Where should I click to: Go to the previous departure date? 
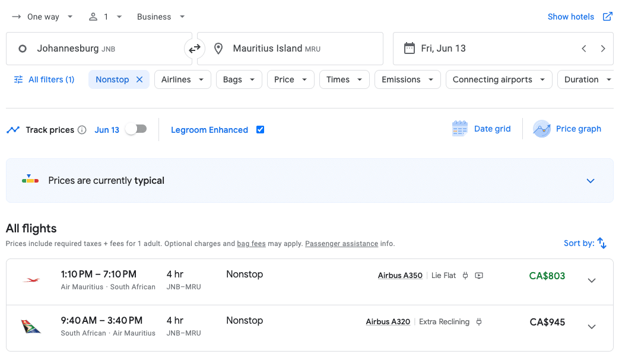point(584,49)
